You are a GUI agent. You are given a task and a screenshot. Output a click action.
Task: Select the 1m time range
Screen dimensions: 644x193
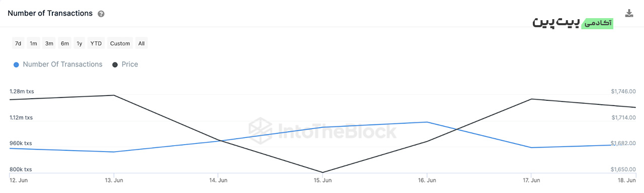pos(33,43)
